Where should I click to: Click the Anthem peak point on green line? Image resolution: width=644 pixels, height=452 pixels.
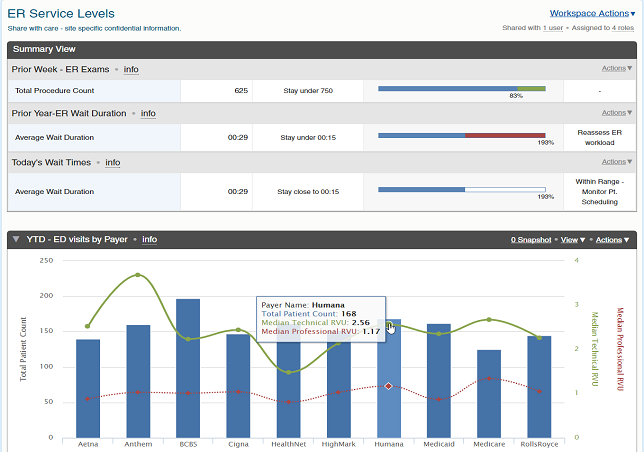[x=138, y=275]
